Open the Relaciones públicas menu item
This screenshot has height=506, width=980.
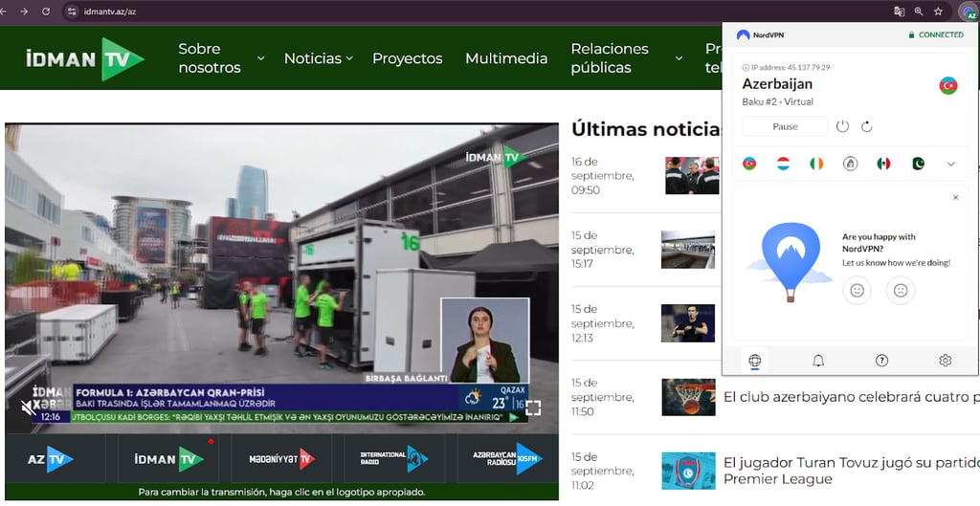point(610,58)
